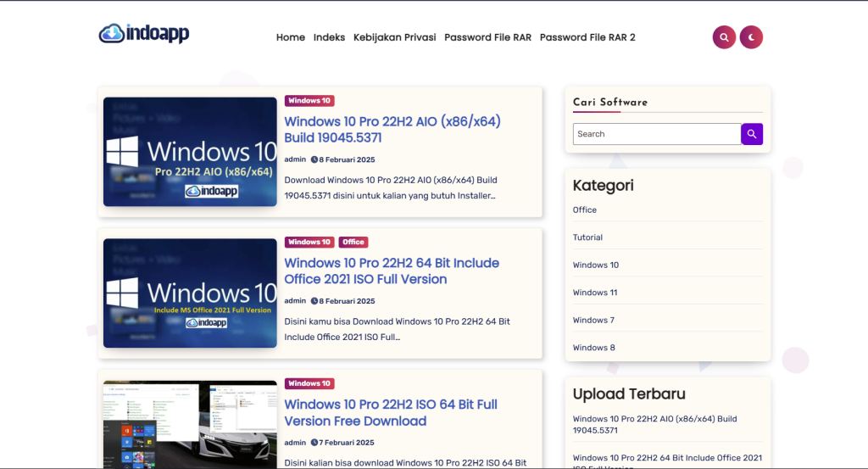868x469 pixels.
Task: Open the Indeks menu page
Action: click(x=329, y=37)
